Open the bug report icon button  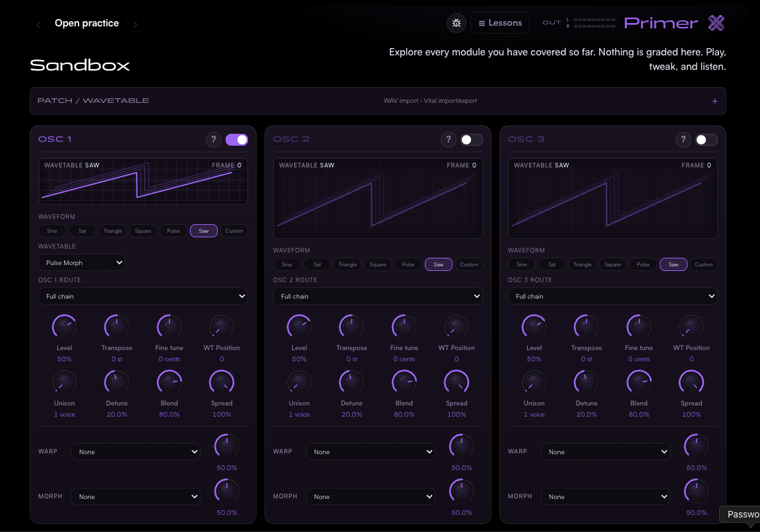point(456,23)
